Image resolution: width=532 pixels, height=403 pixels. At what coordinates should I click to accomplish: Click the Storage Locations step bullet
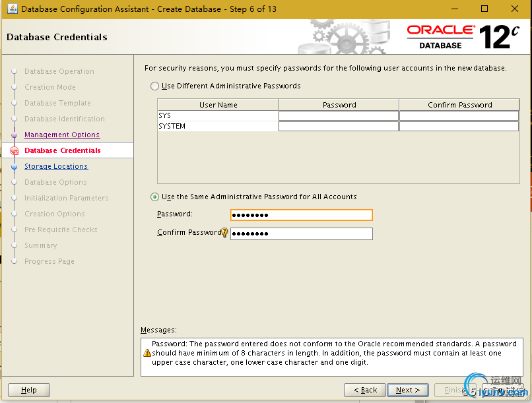(x=15, y=167)
